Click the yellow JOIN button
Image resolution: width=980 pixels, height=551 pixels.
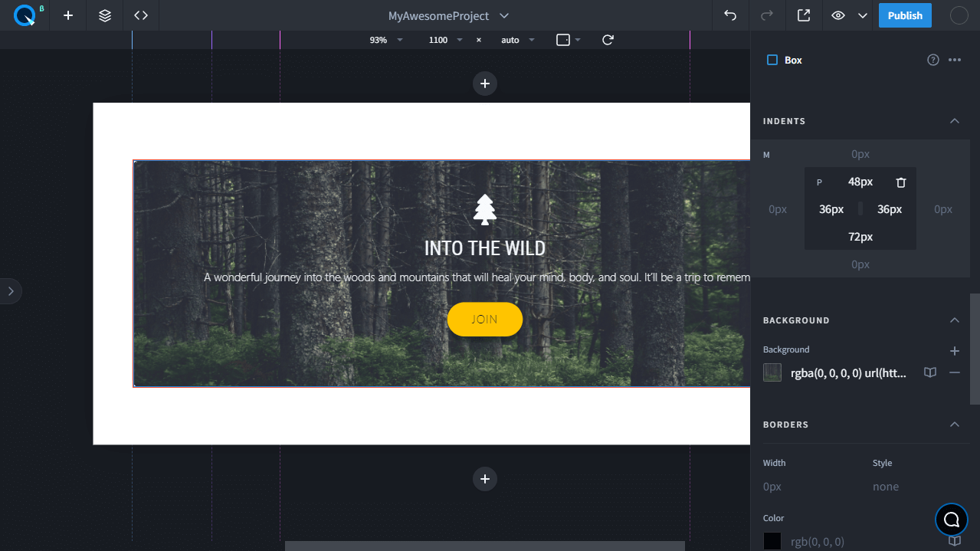pos(485,320)
